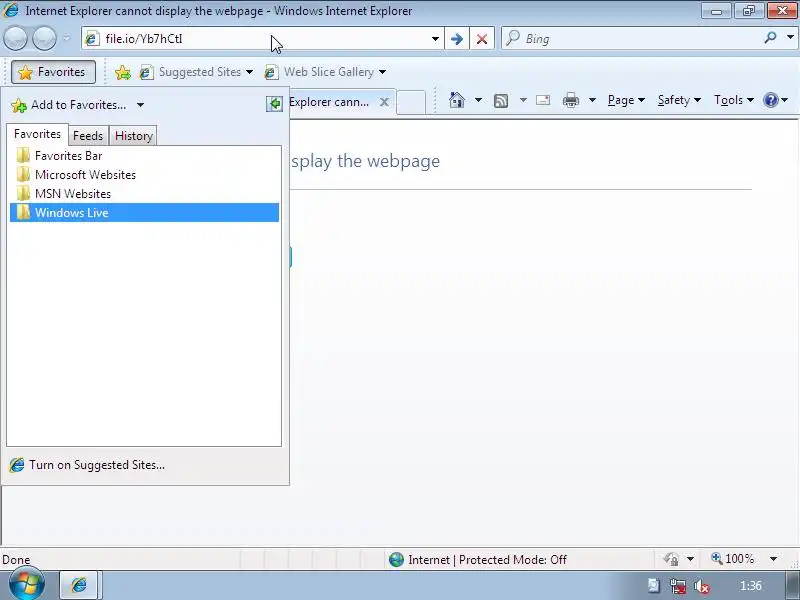Screen dimensions: 800x600
Task: Expand the Print dropdown arrow
Action: click(592, 100)
